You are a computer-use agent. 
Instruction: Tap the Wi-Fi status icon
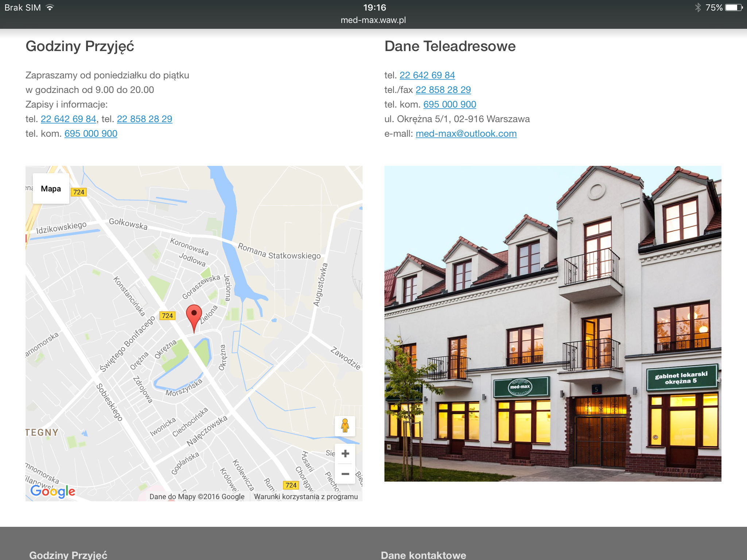(x=50, y=8)
